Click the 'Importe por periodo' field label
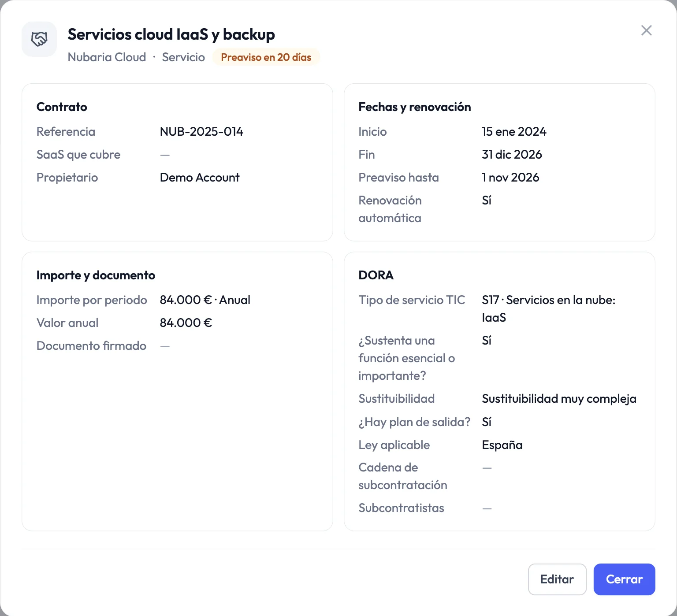Screen dimensions: 677x616 click(x=92, y=300)
